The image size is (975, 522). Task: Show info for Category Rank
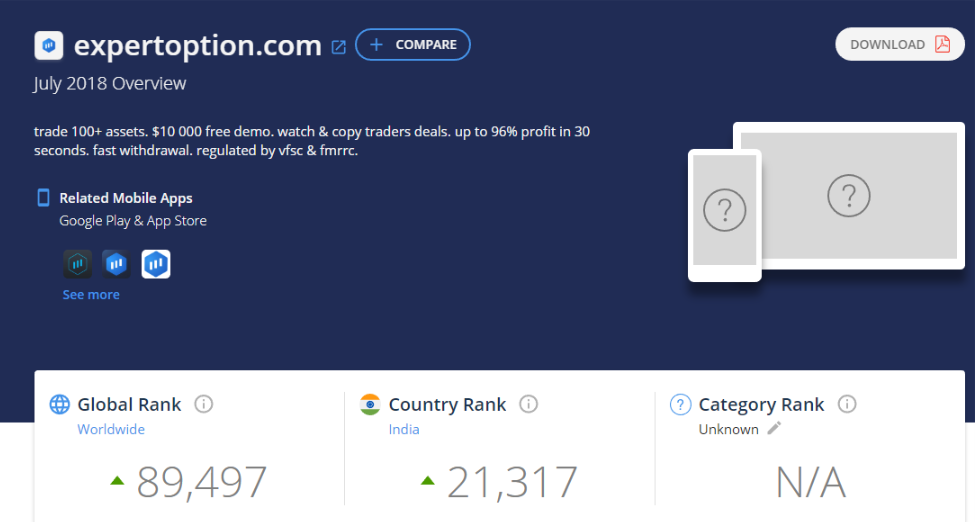click(x=847, y=404)
